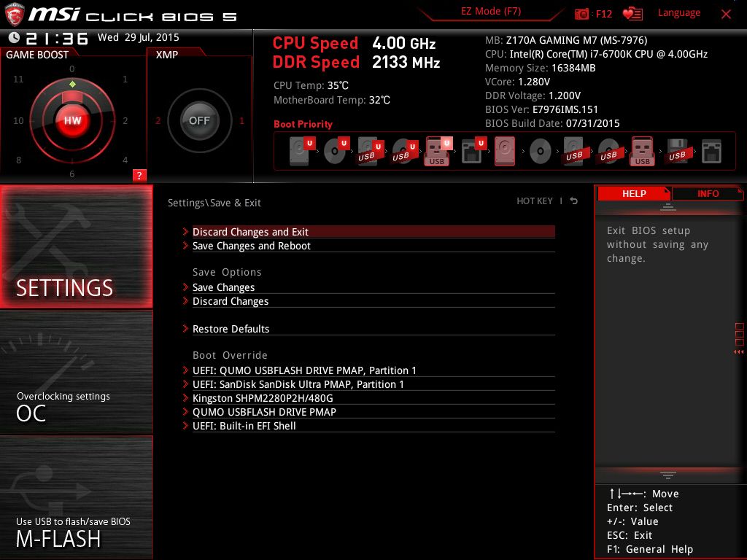Switch to EZ Mode (F7)
Screen dimensions: 747x560
click(x=491, y=11)
